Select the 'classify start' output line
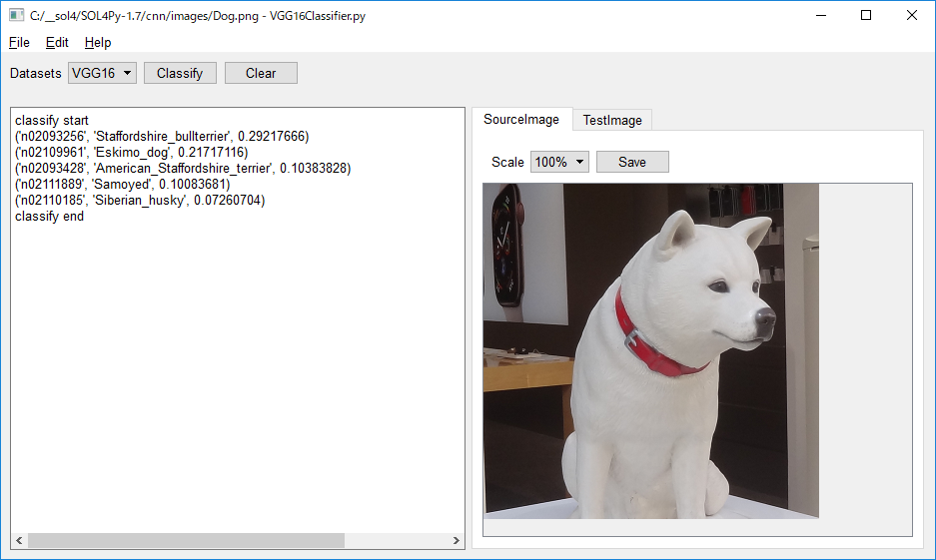The height and width of the screenshot is (560, 936). (52, 121)
